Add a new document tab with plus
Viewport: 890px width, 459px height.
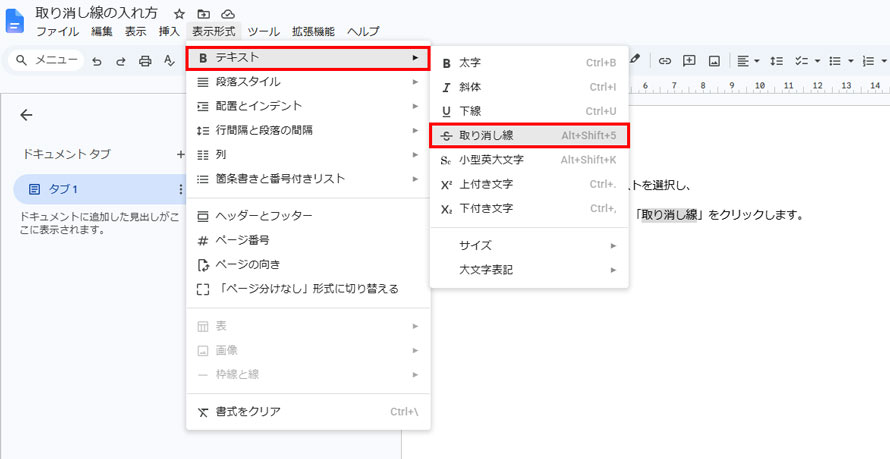tap(180, 154)
